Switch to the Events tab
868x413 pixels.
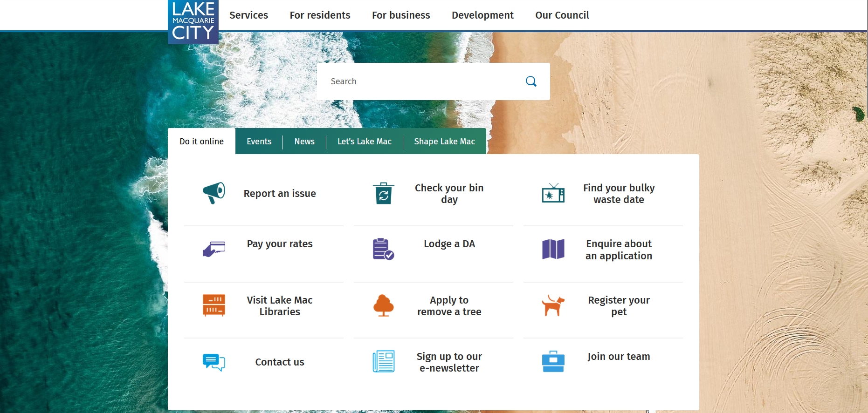(259, 141)
